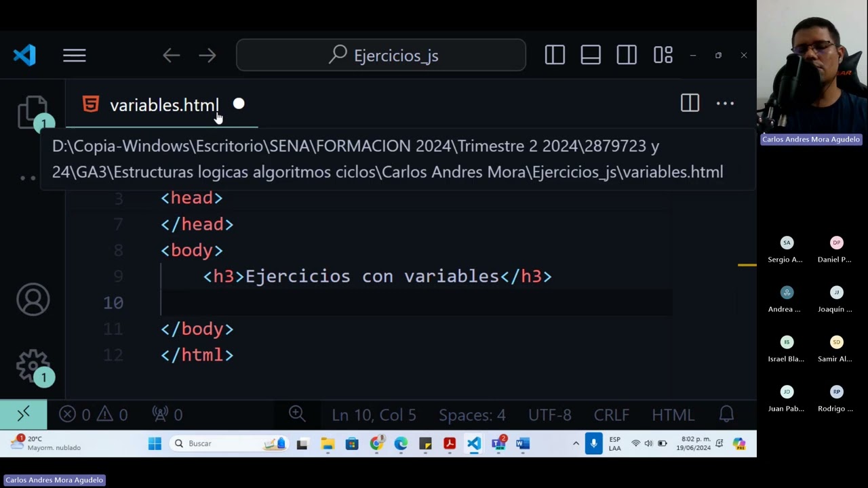
Task: Show errors and warnings count in status bar
Action: pos(93,414)
